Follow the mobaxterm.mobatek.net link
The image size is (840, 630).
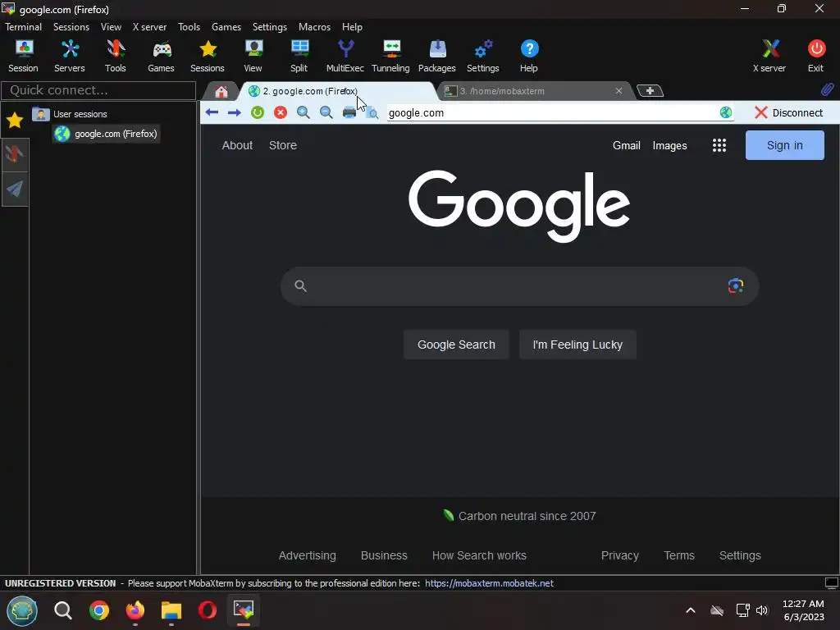pyautogui.click(x=489, y=583)
